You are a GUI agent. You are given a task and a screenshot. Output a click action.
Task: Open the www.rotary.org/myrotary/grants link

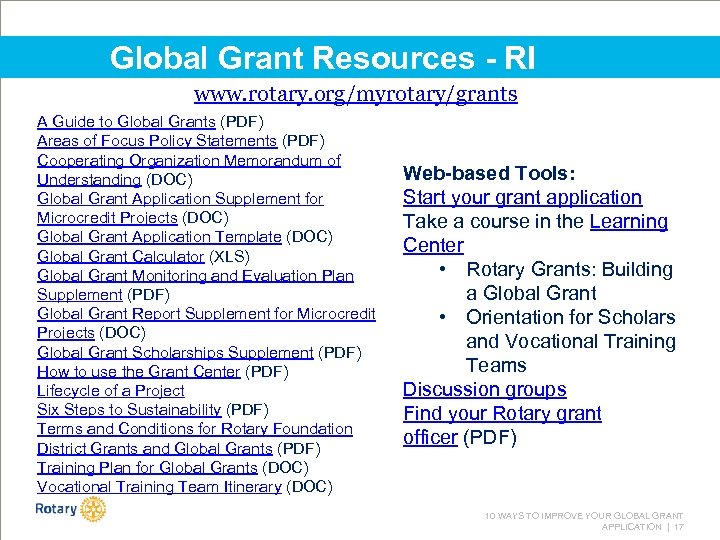coord(356,94)
